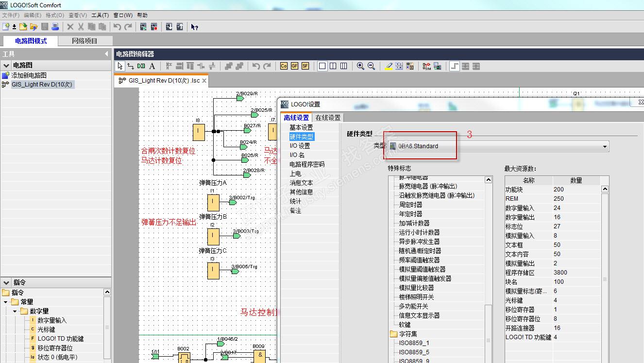Pick the connect wiring tool
The width and height of the screenshot is (644, 363).
(131, 66)
